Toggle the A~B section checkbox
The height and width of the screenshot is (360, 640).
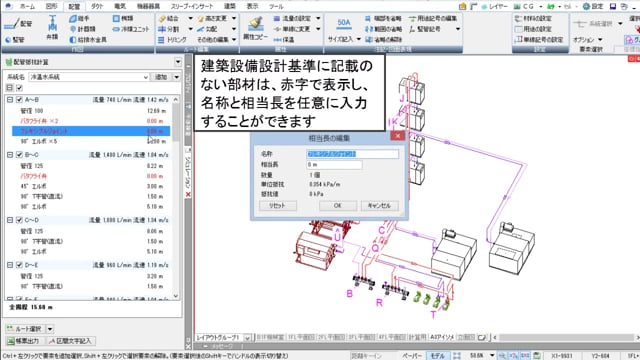pyautogui.click(x=19, y=100)
